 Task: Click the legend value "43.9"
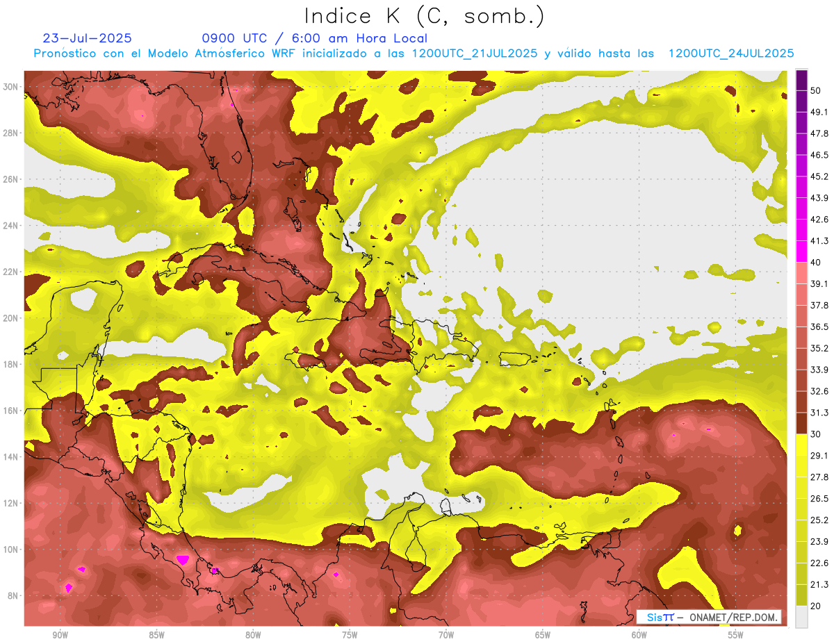tap(819, 198)
